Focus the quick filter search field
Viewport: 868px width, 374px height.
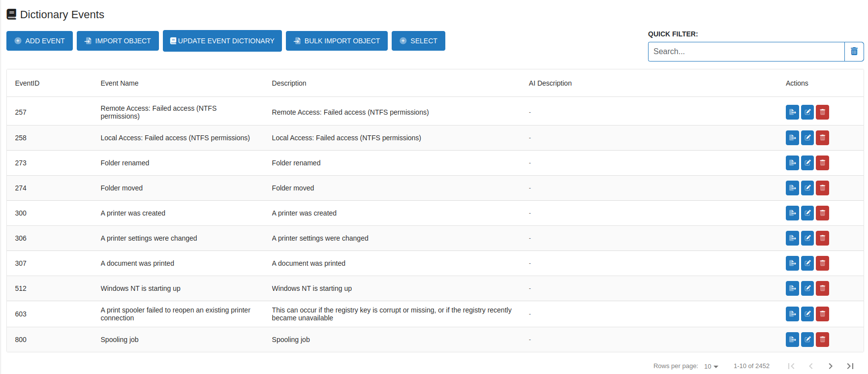tap(745, 52)
